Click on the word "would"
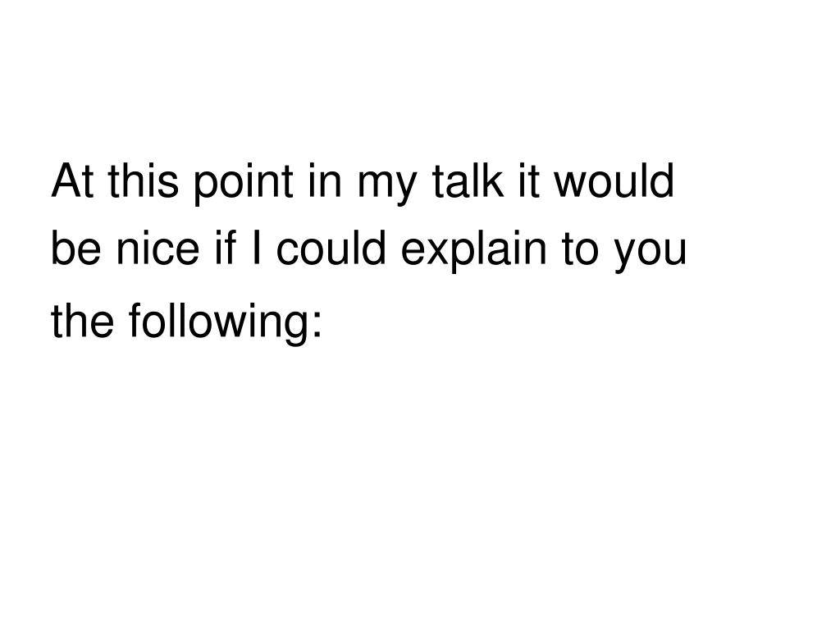The image size is (840, 630). coord(614,180)
